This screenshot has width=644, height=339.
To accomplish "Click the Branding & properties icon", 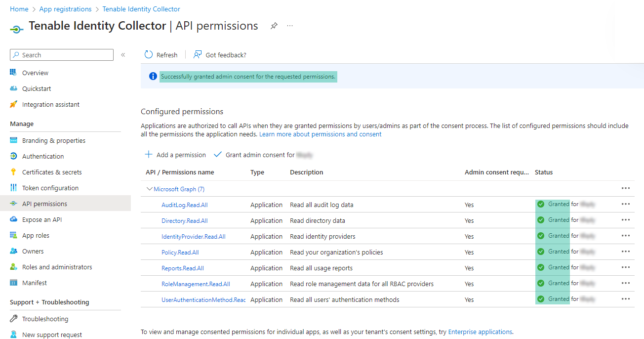I will tap(13, 140).
